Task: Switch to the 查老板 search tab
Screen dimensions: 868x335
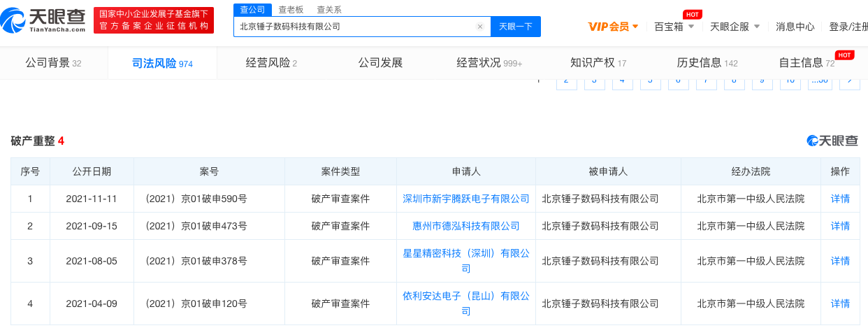Action: (291, 10)
